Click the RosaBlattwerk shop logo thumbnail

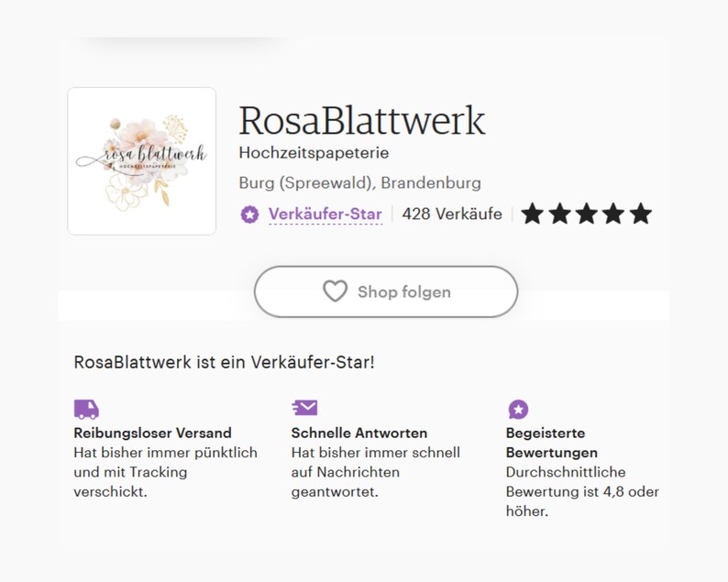[141, 161]
